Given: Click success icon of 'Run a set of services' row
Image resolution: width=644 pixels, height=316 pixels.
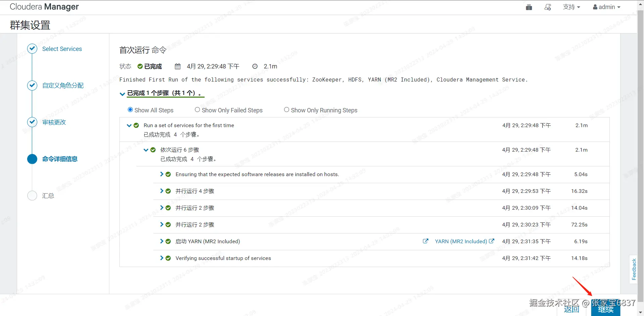Looking at the screenshot, I should [136, 125].
